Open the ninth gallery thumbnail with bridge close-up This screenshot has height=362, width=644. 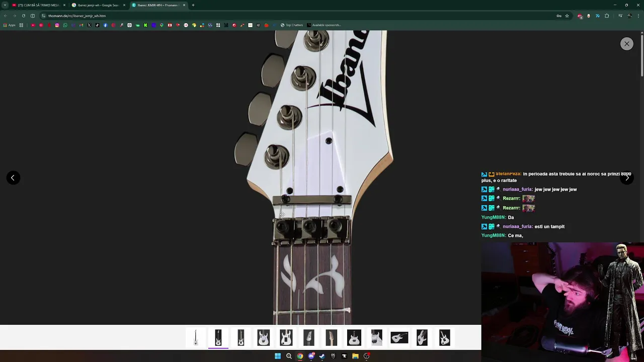377,337
